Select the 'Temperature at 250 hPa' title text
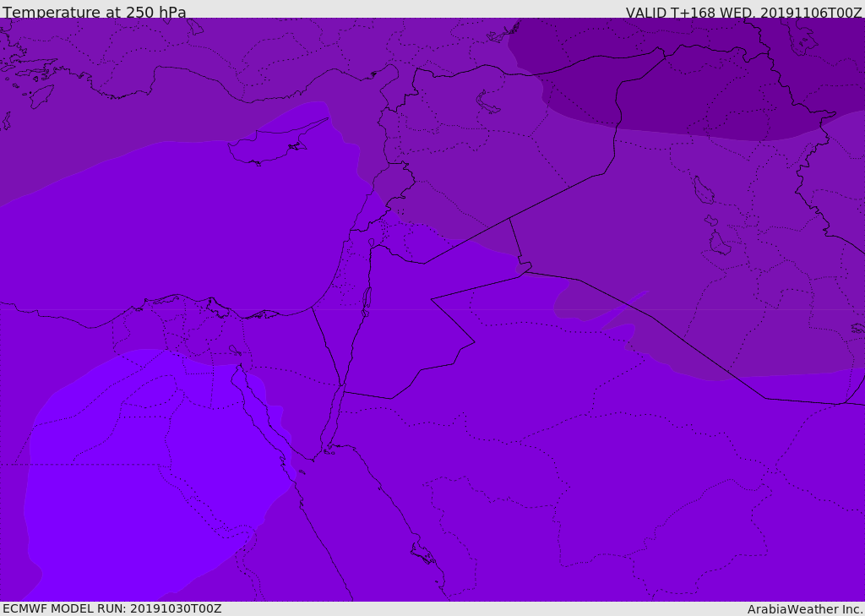The width and height of the screenshot is (865, 616). point(95,12)
